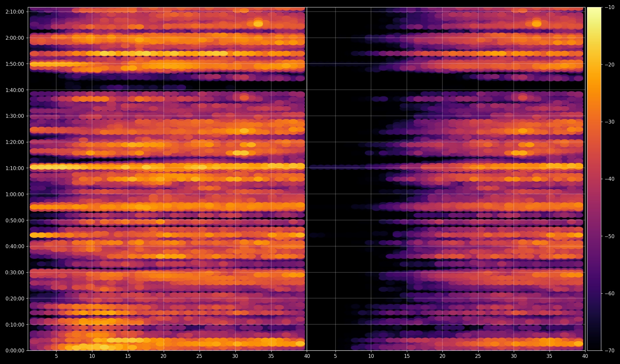
Task: Click the 40 label at far right axis end
Action: tap(585, 356)
